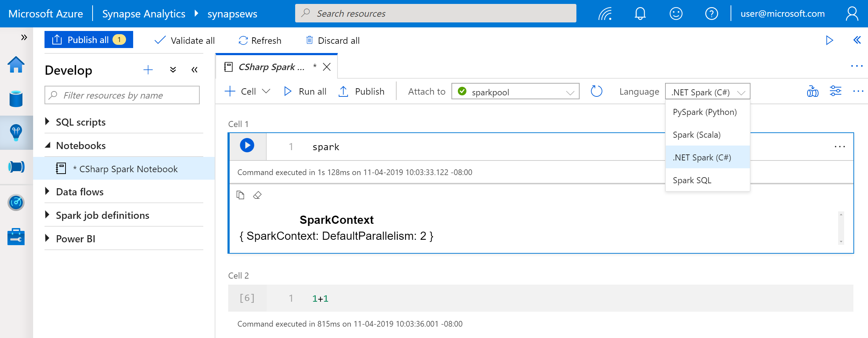868x338 pixels.
Task: Run Cell 1 with play button
Action: tap(247, 145)
